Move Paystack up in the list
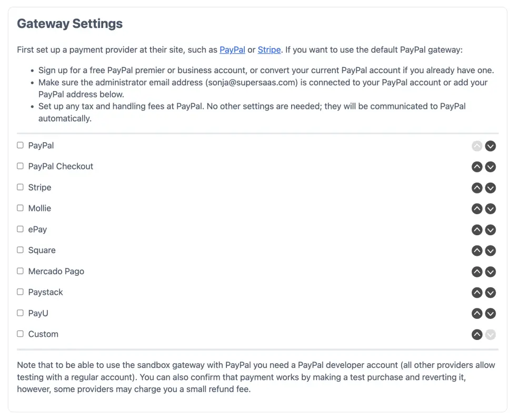 (x=477, y=293)
